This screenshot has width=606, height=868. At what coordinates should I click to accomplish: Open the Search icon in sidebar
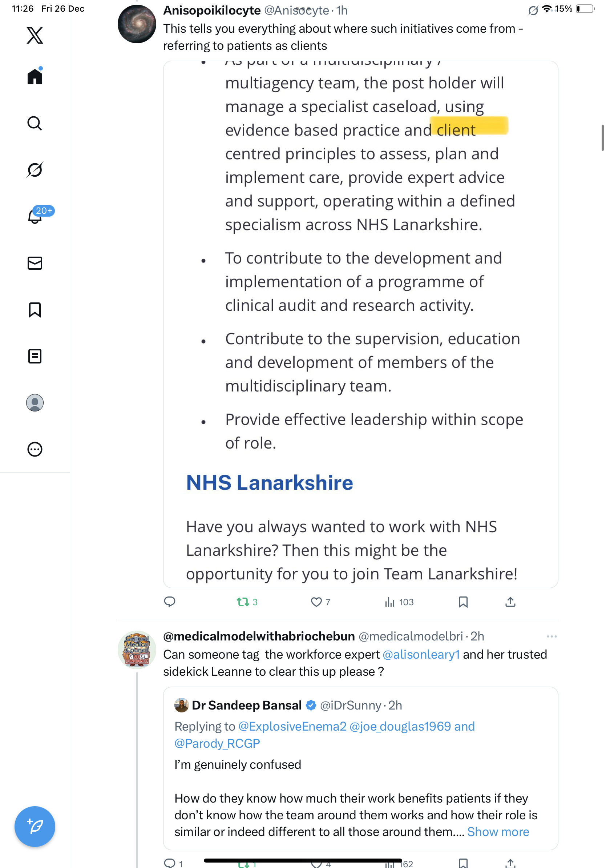[x=35, y=123]
